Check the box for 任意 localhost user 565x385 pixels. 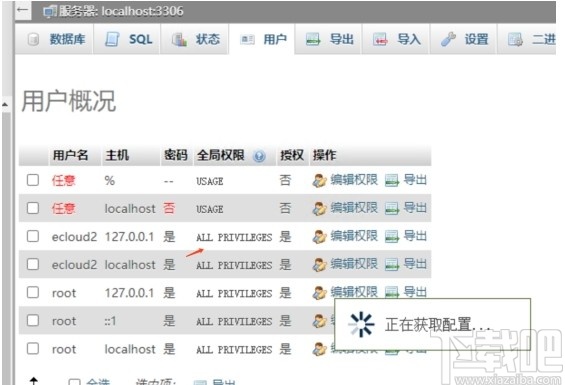pyautogui.click(x=33, y=208)
